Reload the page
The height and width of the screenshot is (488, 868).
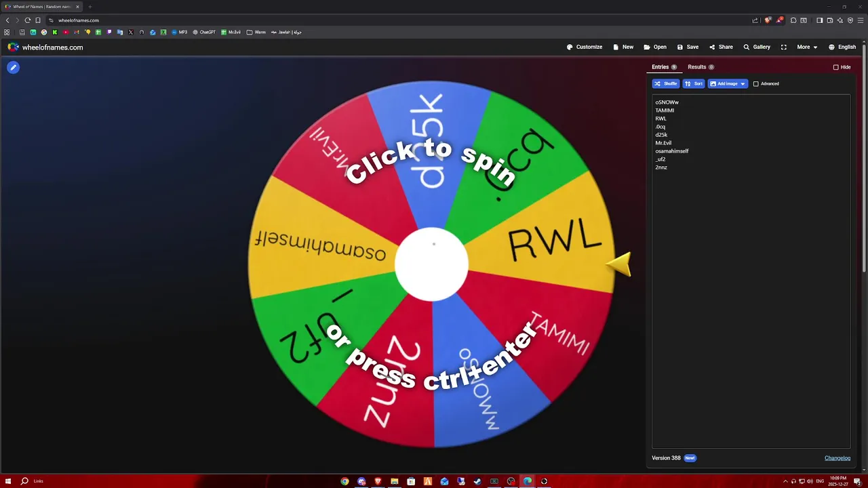tap(28, 20)
